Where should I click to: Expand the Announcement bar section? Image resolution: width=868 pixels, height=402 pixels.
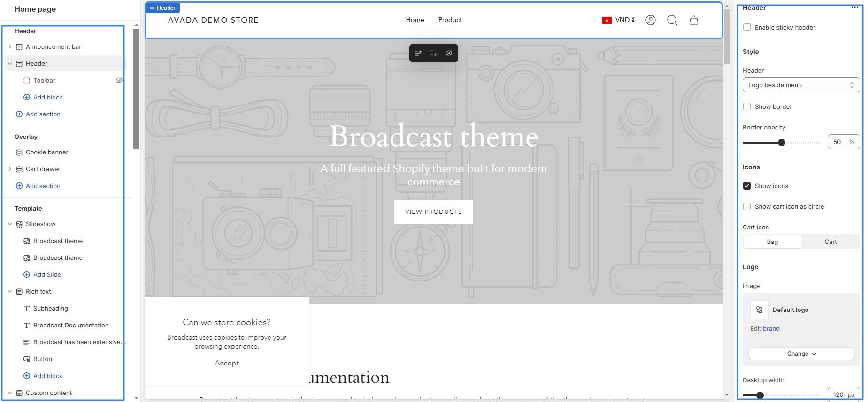(10, 46)
